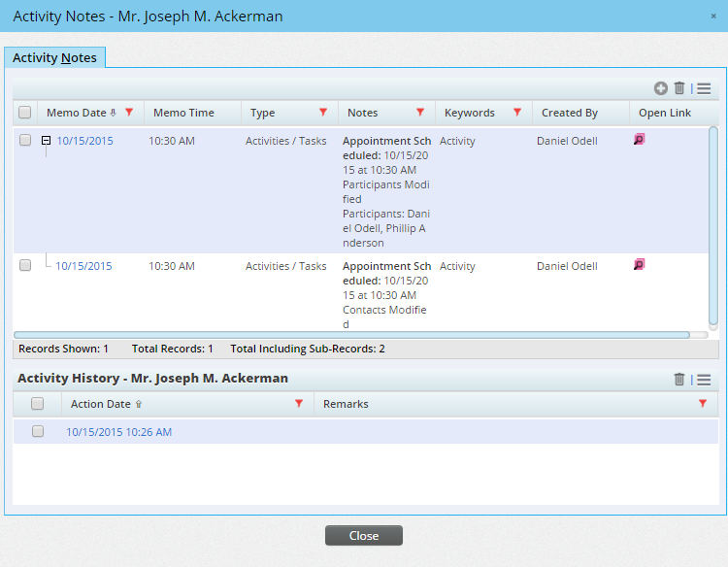Click the Activity History trash icon

pos(679,380)
